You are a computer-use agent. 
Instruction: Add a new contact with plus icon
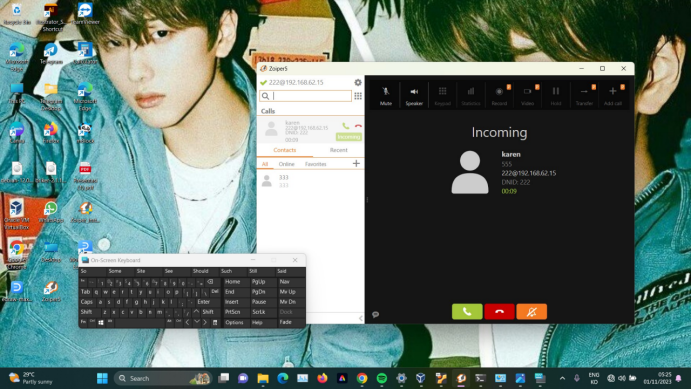click(x=356, y=164)
